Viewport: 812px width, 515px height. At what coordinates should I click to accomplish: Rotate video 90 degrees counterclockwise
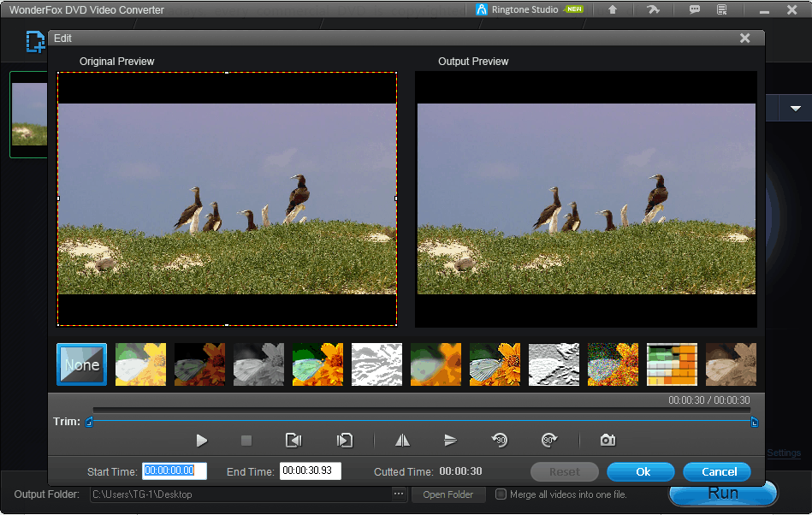(500, 441)
